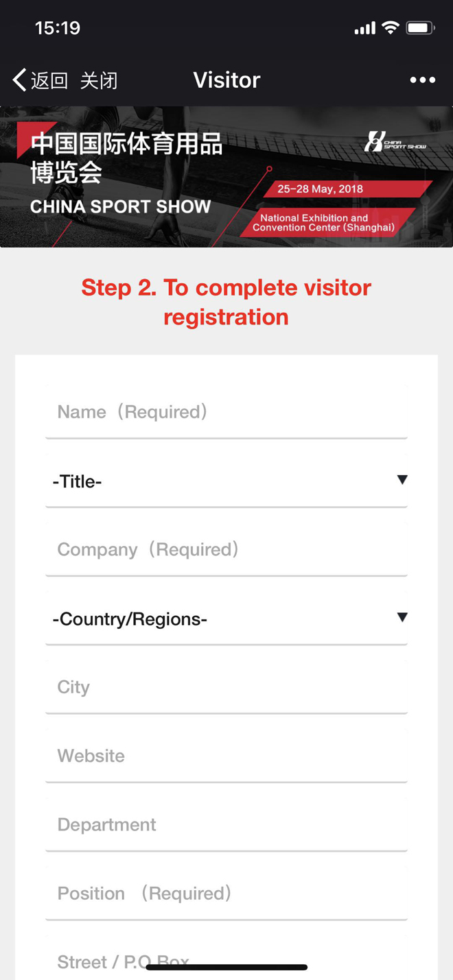Tap the cellular signal bars icon
This screenshot has width=453, height=980.
[364, 28]
